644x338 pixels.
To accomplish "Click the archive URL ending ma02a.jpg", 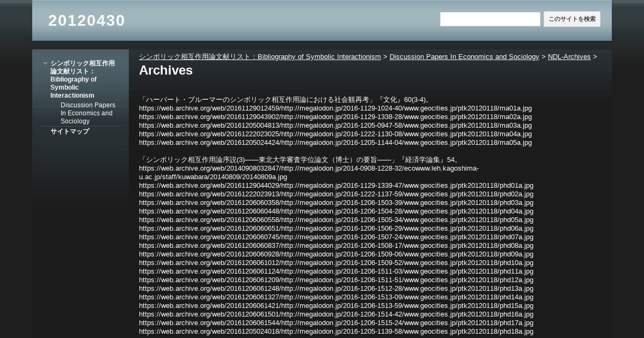I will (335, 117).
